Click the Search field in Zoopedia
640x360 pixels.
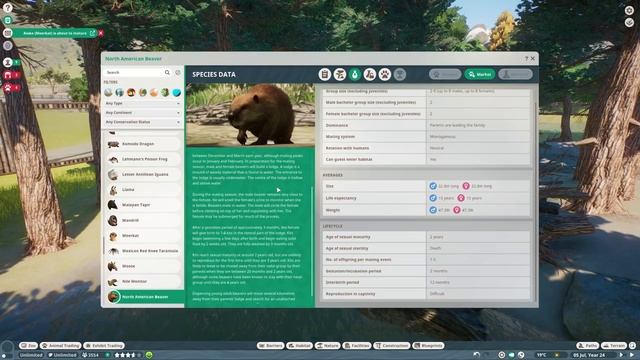tap(134, 72)
